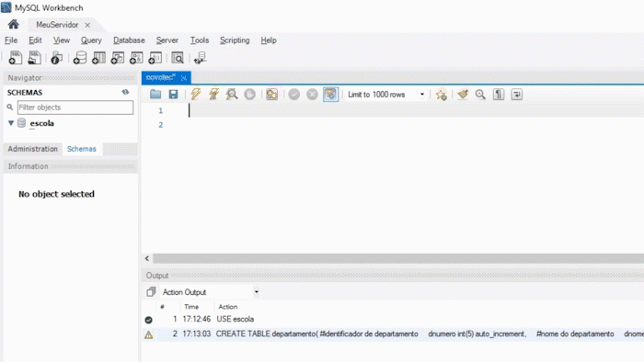
Task: Commit the transaction check icon
Action: pyautogui.click(x=294, y=95)
